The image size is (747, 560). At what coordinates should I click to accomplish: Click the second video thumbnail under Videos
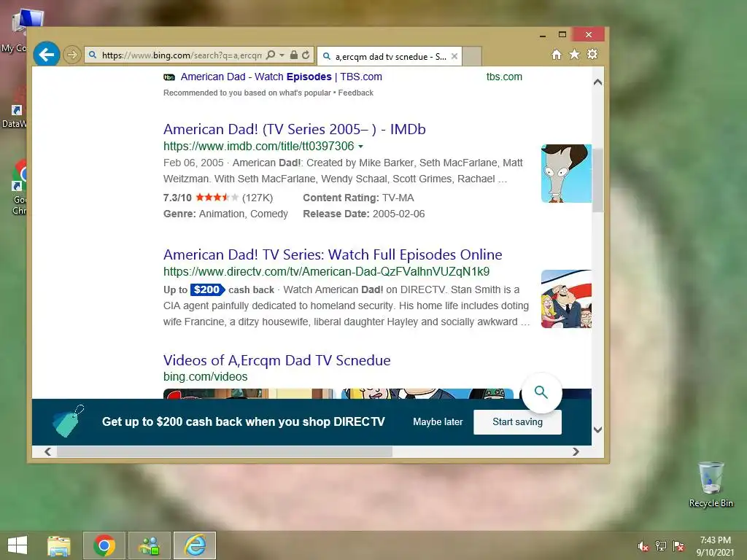427,394
